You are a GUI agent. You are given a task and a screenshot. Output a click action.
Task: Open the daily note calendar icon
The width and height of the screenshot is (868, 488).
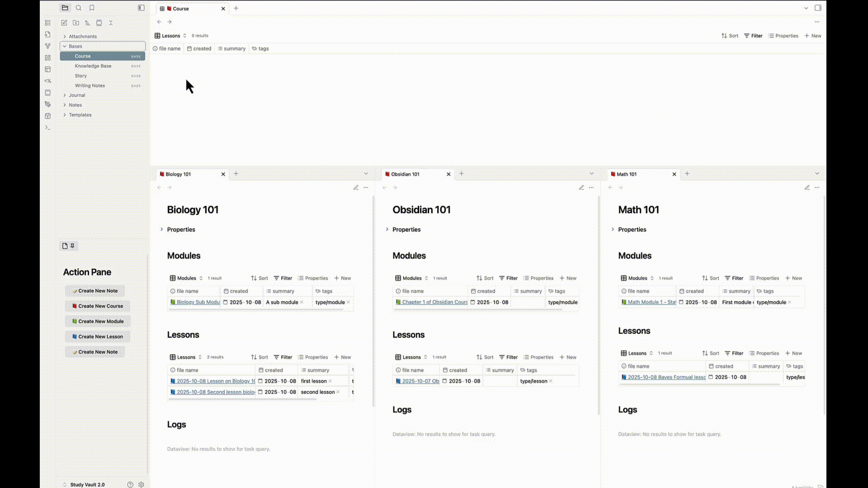click(x=48, y=116)
